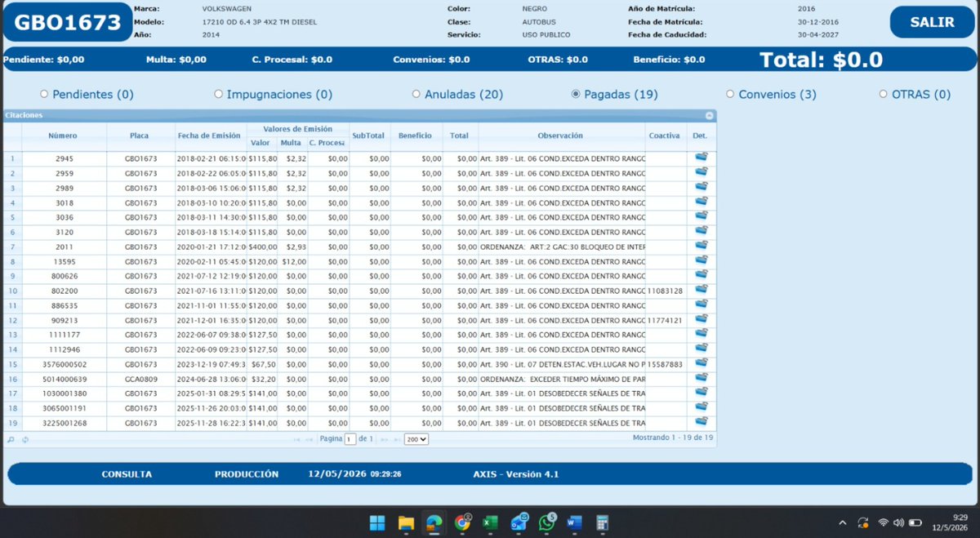
Task: Click the grid reload icon
Action: (x=25, y=439)
